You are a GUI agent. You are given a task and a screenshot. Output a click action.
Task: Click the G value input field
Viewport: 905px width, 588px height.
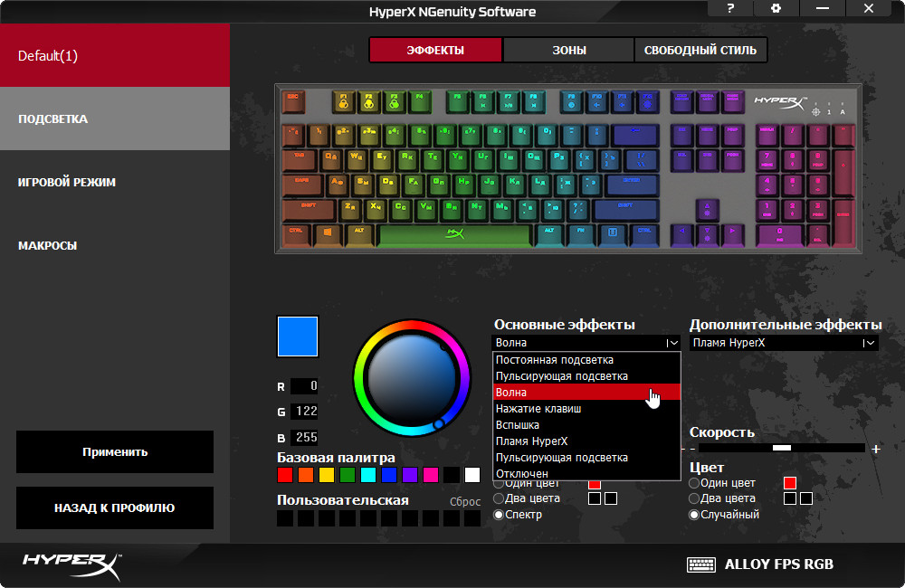[x=304, y=412]
